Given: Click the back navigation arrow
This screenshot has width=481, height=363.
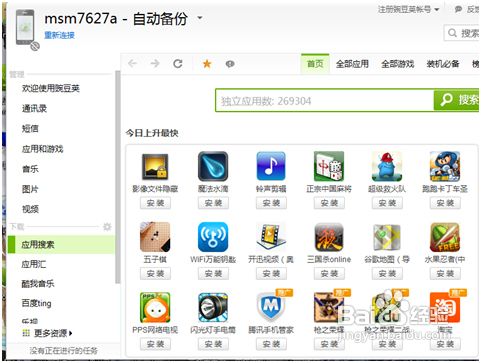Looking at the screenshot, I should [133, 63].
